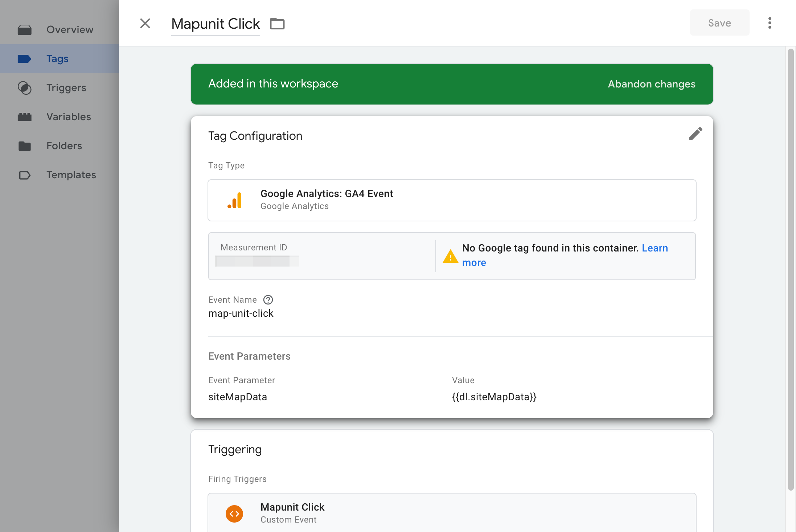Screen dimensions: 796x532
Task: Edit the Mapunit Click tag name field
Action: click(216, 24)
